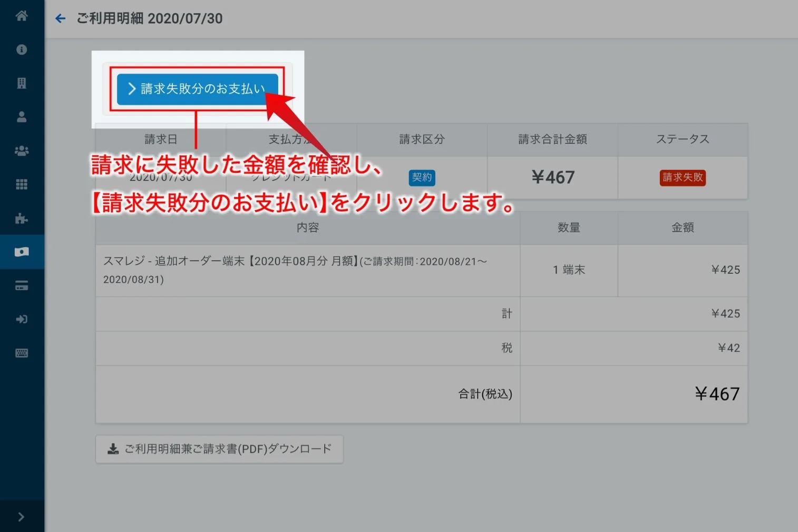Open the home icon in sidebar
Image resolution: width=798 pixels, height=532 pixels.
22,16
